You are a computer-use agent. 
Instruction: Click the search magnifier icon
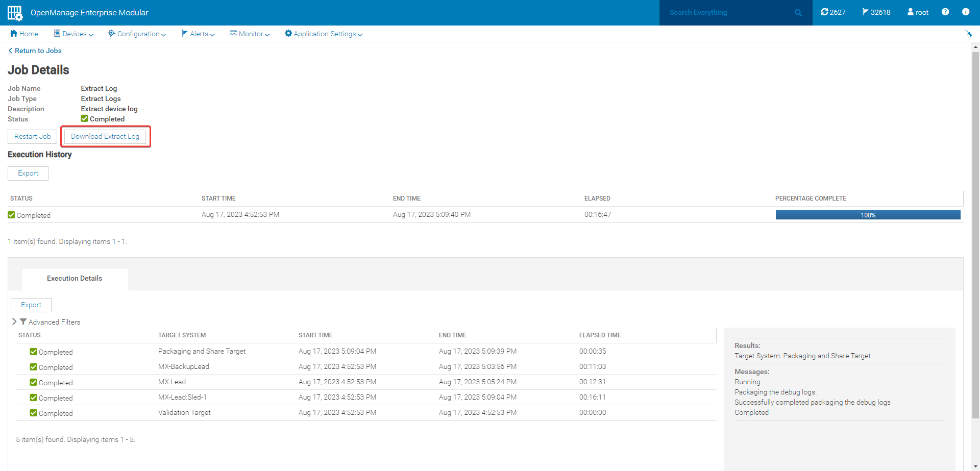[798, 12]
